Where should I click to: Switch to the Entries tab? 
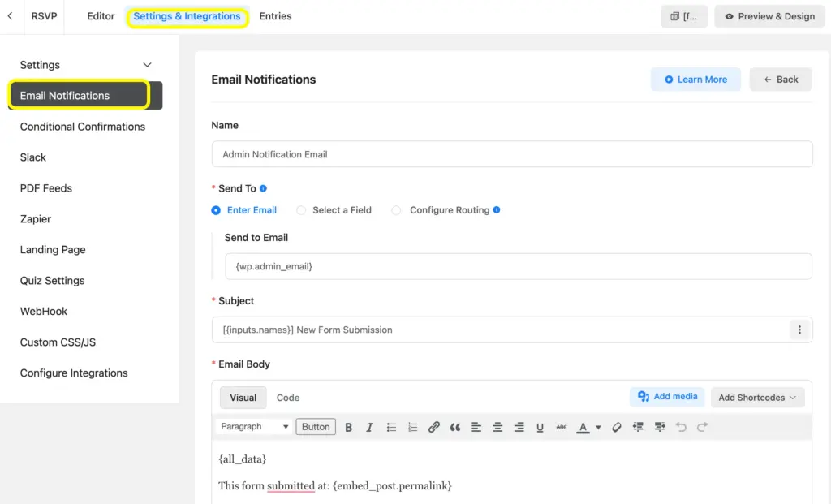275,15
